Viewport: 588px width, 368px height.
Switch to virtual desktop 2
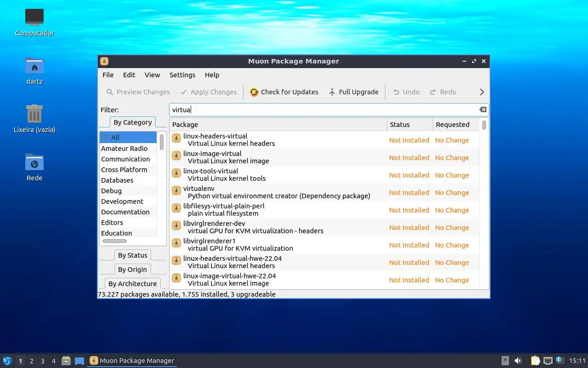31,361
